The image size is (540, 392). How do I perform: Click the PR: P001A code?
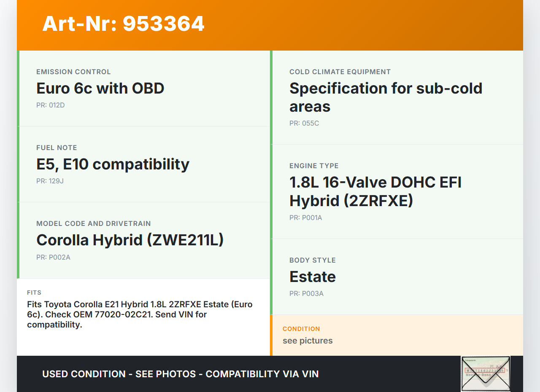(305, 217)
